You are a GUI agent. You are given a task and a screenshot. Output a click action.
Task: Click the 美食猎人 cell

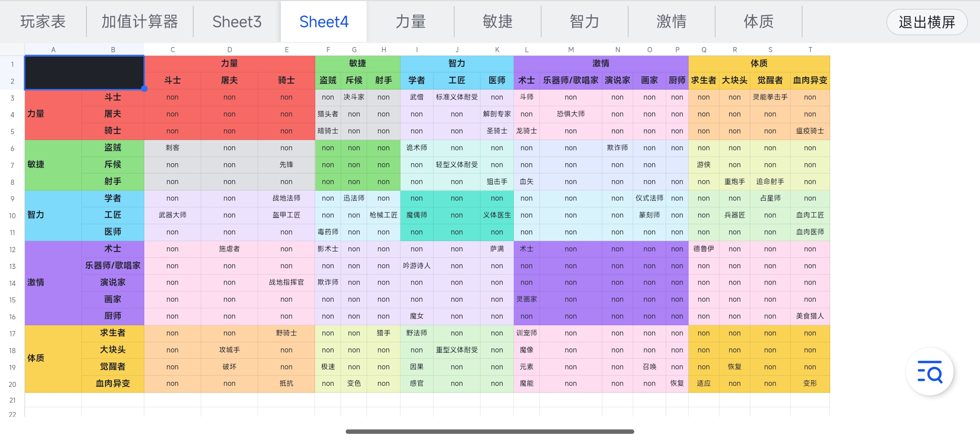tap(810, 316)
